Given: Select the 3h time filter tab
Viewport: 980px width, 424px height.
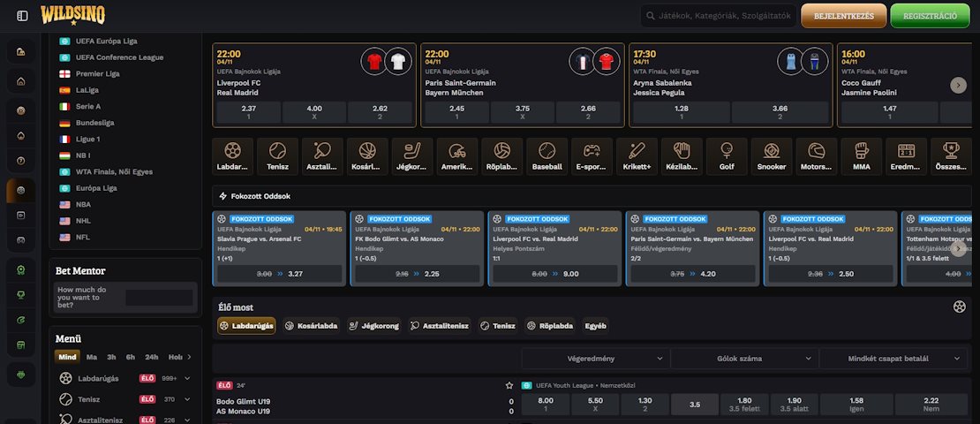Looking at the screenshot, I should [111, 357].
